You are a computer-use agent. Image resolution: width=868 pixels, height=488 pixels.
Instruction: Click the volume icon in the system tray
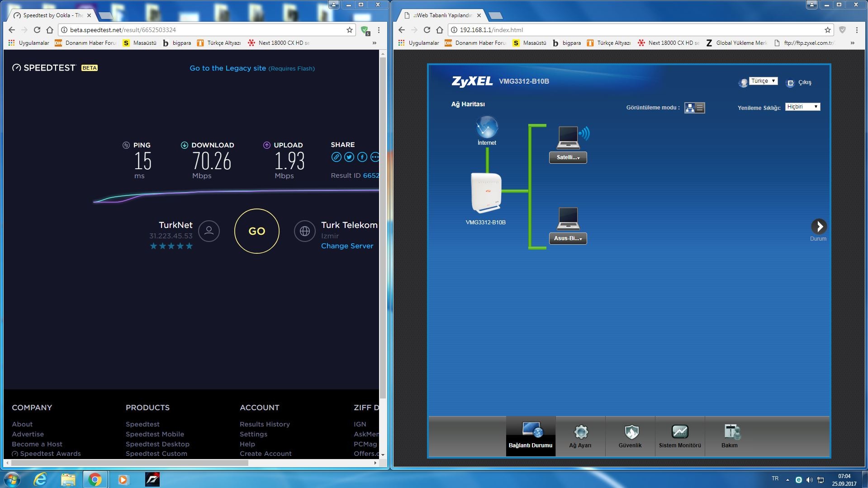click(x=809, y=480)
